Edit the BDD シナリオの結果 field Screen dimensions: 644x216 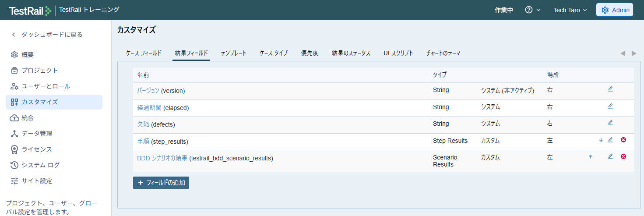tap(610, 156)
